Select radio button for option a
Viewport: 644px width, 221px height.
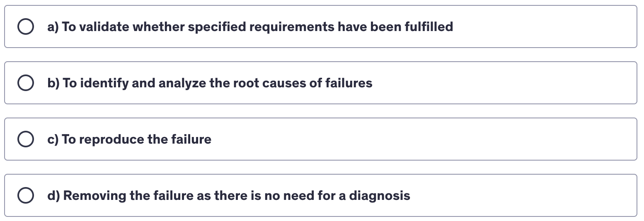pyautogui.click(x=25, y=27)
